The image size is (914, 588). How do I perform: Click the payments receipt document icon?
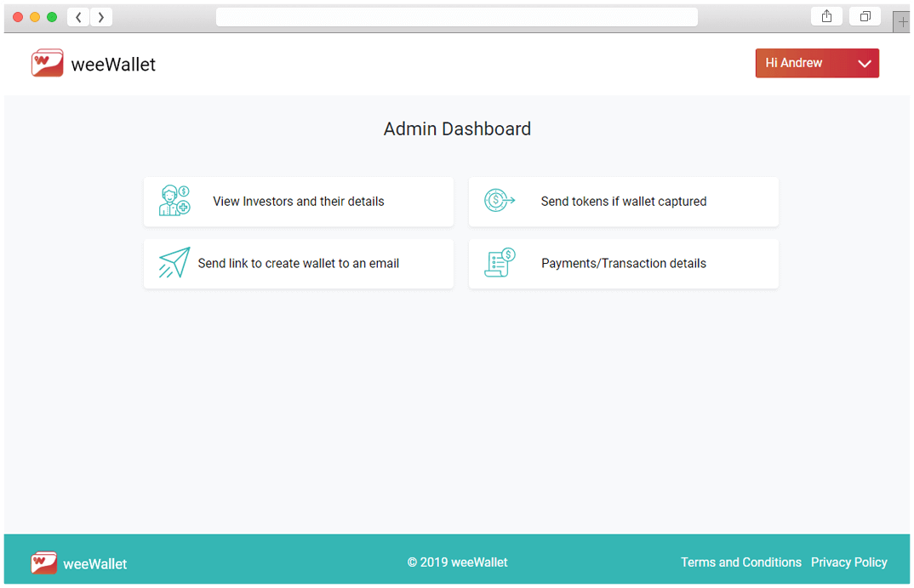tap(500, 263)
